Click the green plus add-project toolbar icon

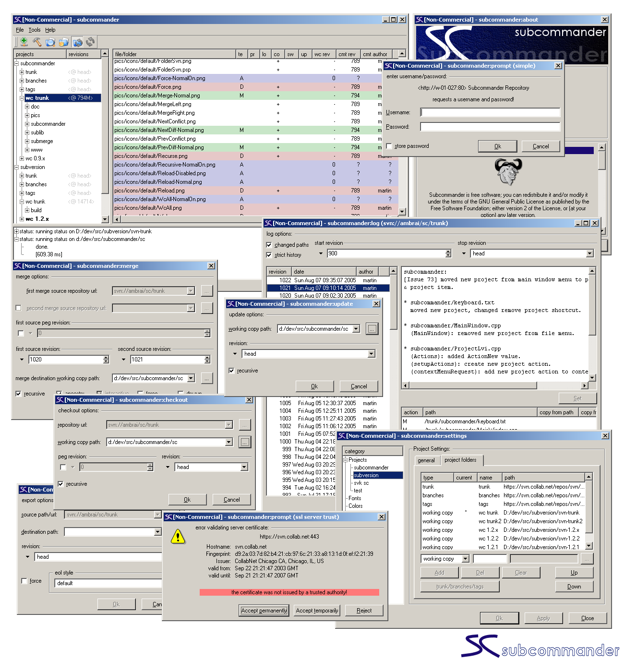[24, 42]
